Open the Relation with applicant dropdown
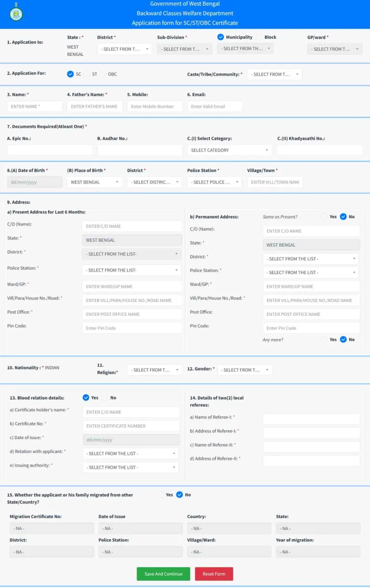370x588 pixels. [x=131, y=453]
